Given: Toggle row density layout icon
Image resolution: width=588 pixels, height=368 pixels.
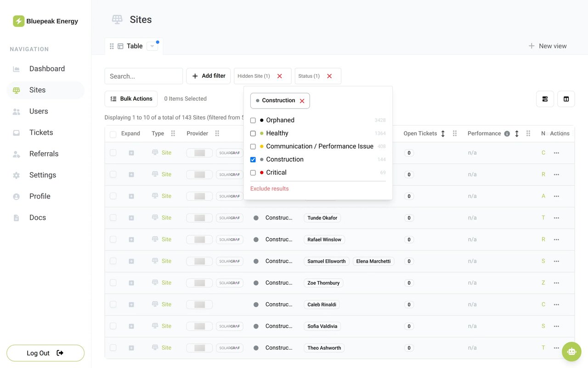Looking at the screenshot, I should (545, 99).
